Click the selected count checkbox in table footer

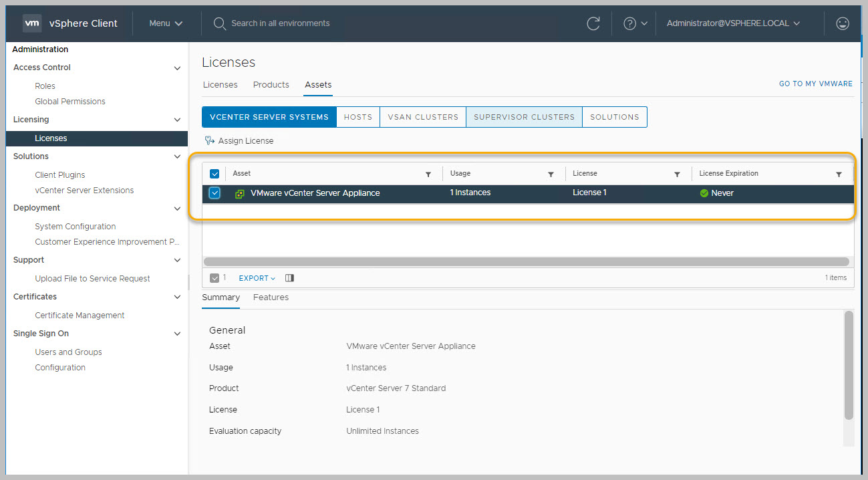pyautogui.click(x=214, y=278)
